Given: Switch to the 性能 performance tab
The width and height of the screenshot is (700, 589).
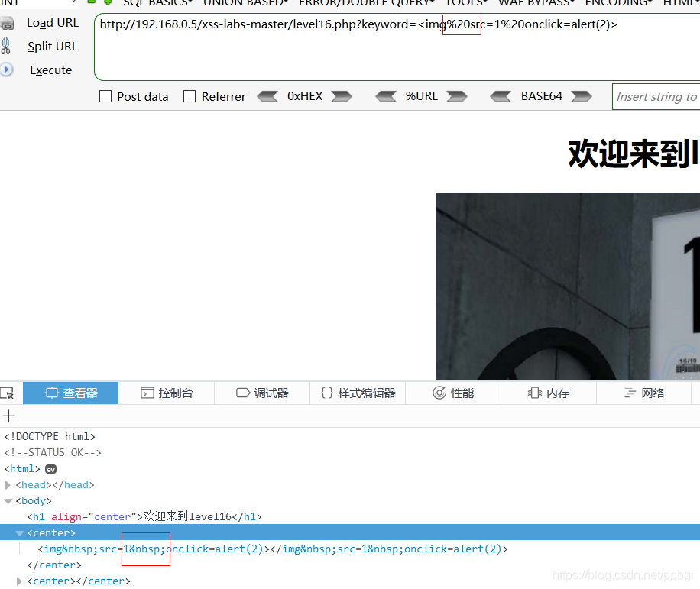Looking at the screenshot, I should coord(453,393).
